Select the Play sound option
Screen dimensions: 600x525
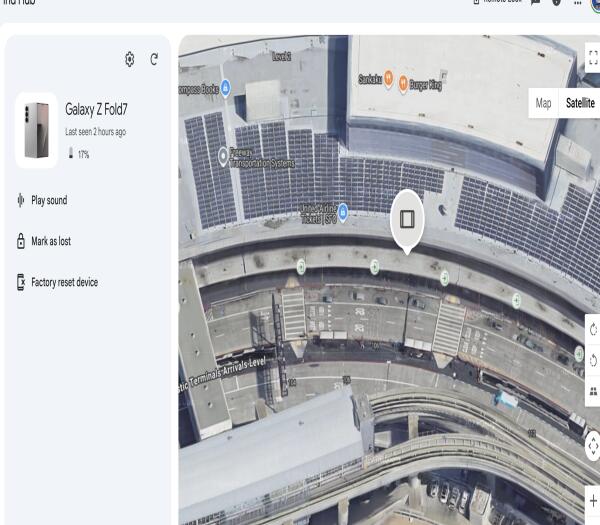pyautogui.click(x=49, y=200)
